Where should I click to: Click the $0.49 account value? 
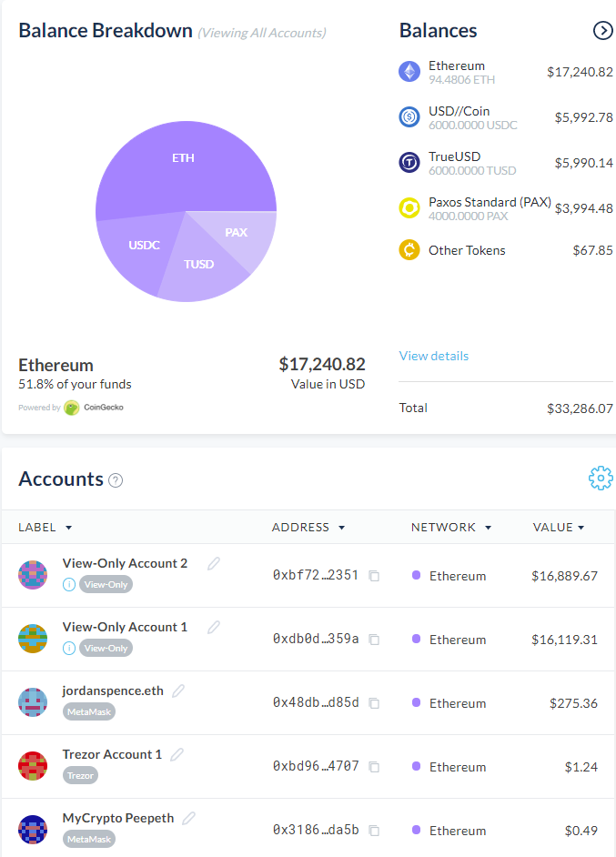point(581,831)
